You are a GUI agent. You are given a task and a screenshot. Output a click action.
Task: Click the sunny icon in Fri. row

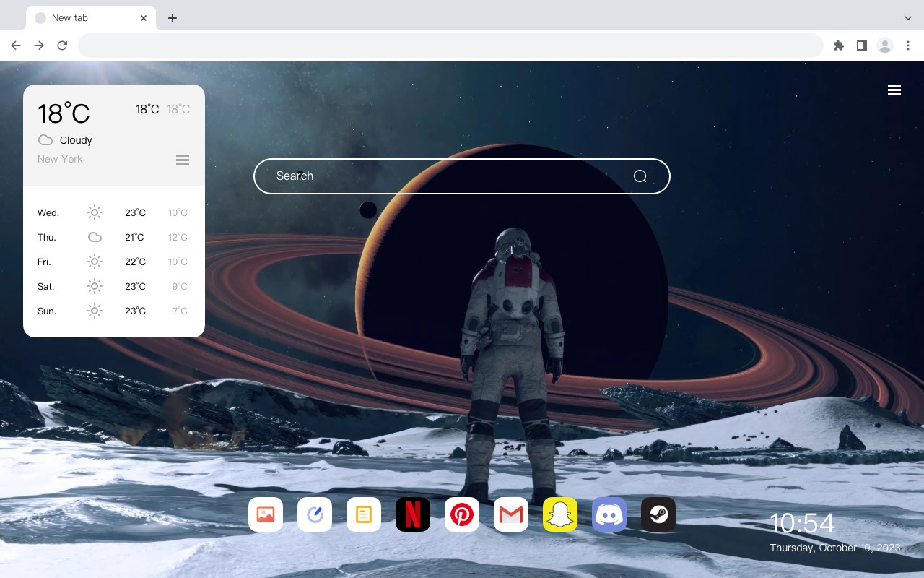point(95,262)
